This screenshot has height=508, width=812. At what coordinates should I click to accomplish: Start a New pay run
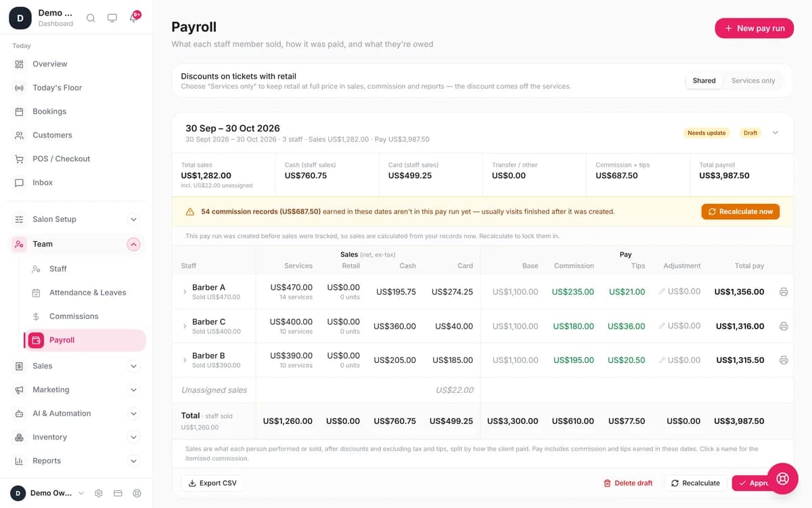(x=754, y=28)
